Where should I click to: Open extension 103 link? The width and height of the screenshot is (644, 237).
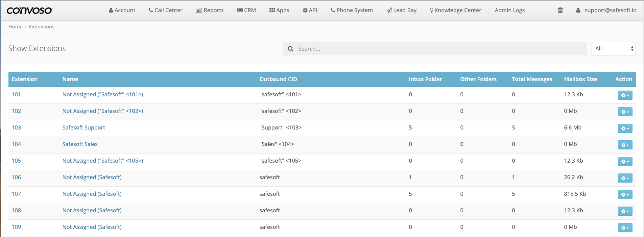pyautogui.click(x=16, y=128)
